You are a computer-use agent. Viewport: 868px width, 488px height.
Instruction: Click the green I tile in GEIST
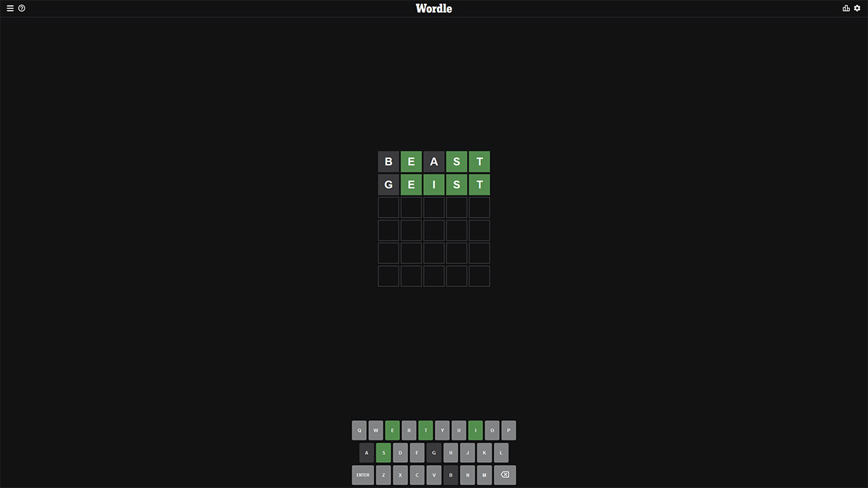[x=434, y=184]
